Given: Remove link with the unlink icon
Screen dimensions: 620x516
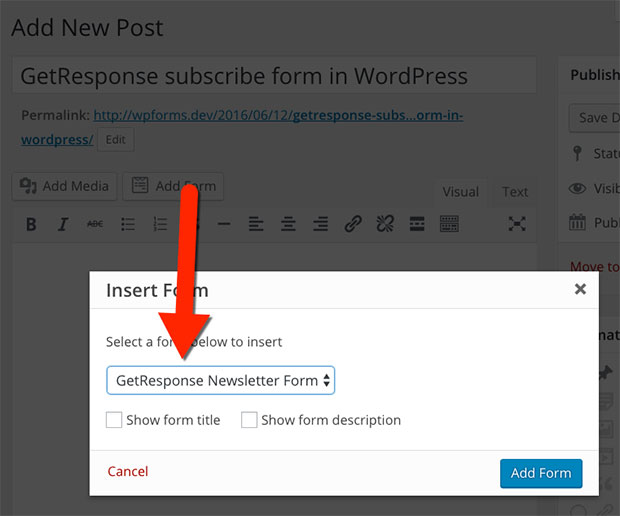Looking at the screenshot, I should tap(385, 224).
